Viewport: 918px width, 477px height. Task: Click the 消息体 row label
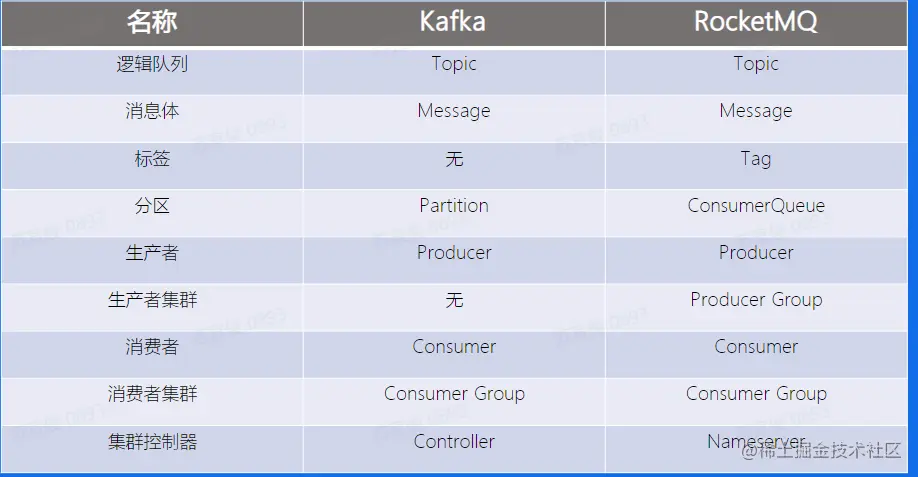[x=152, y=111]
